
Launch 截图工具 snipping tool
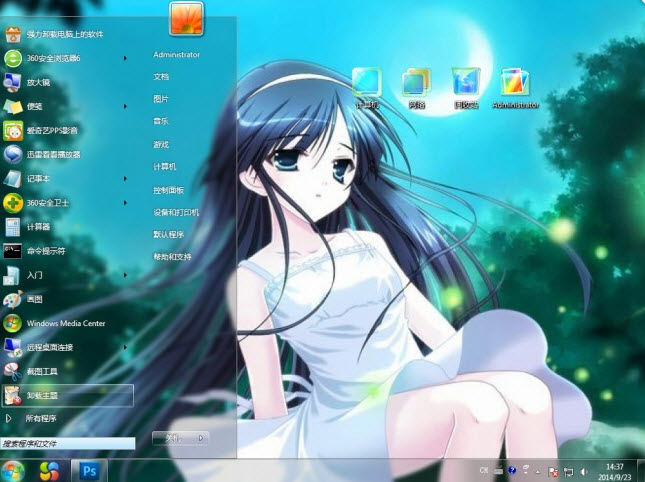click(40, 371)
